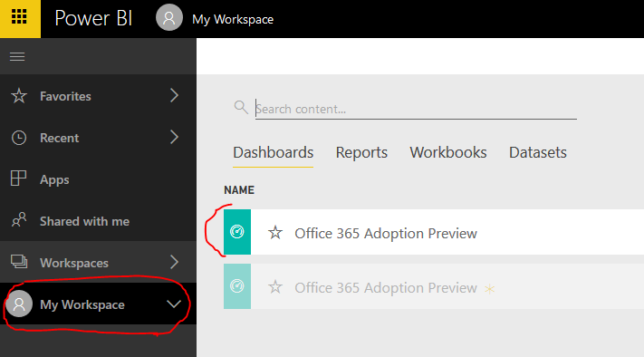The height and width of the screenshot is (357, 644).
Task: Open the first Office 365 Adoption Preview dashboard
Action: 386,234
